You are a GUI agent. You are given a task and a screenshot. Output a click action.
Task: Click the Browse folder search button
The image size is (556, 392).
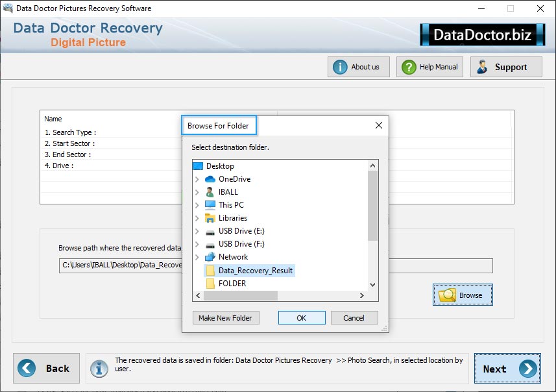point(463,295)
